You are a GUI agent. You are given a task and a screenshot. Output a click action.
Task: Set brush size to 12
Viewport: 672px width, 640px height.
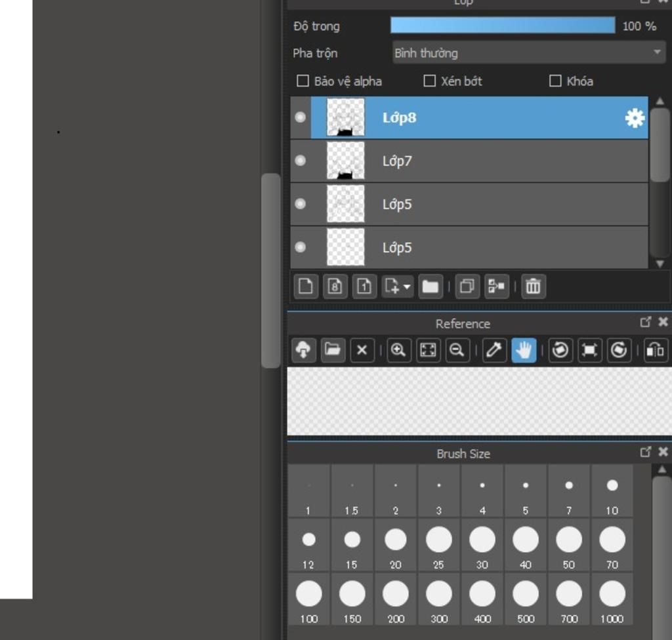(308, 545)
